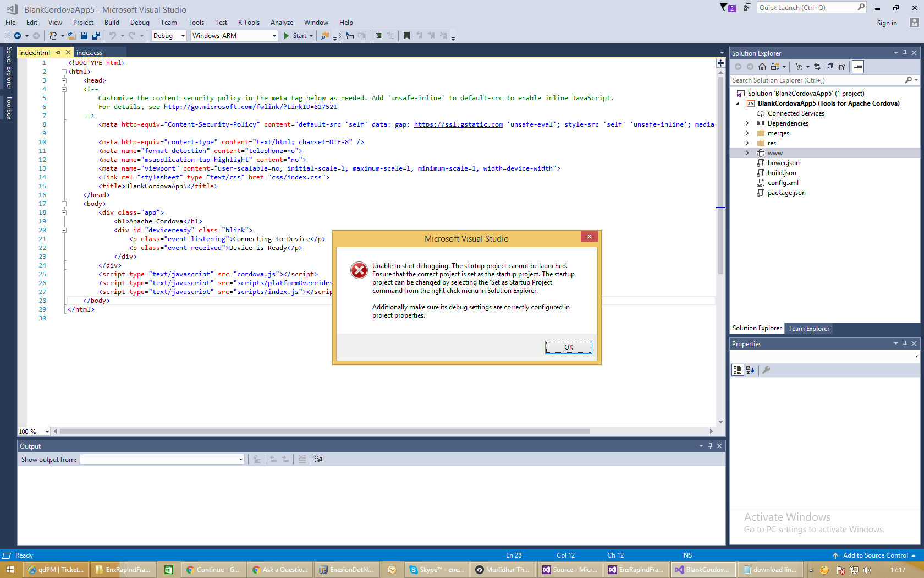Open the Server Explorer side tab
924x578 pixels.
point(9,68)
